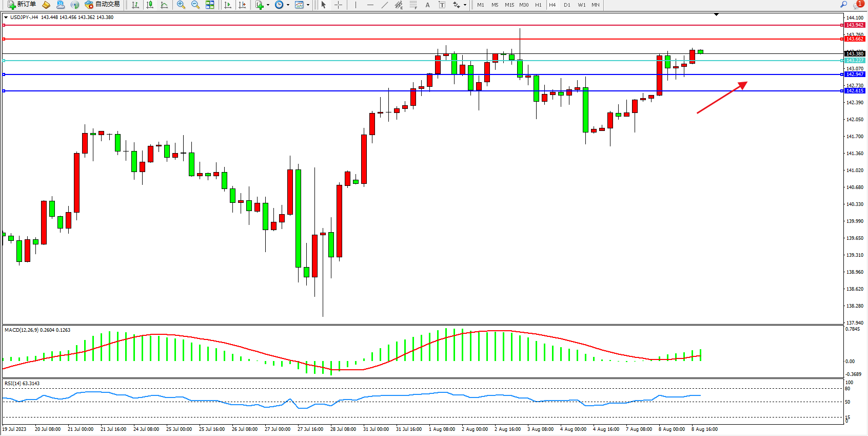
Task: Switch to the D1 timeframe
Action: tap(567, 5)
